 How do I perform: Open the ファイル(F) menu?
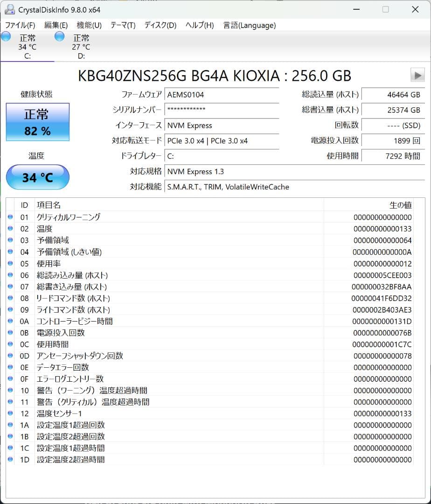(x=20, y=25)
